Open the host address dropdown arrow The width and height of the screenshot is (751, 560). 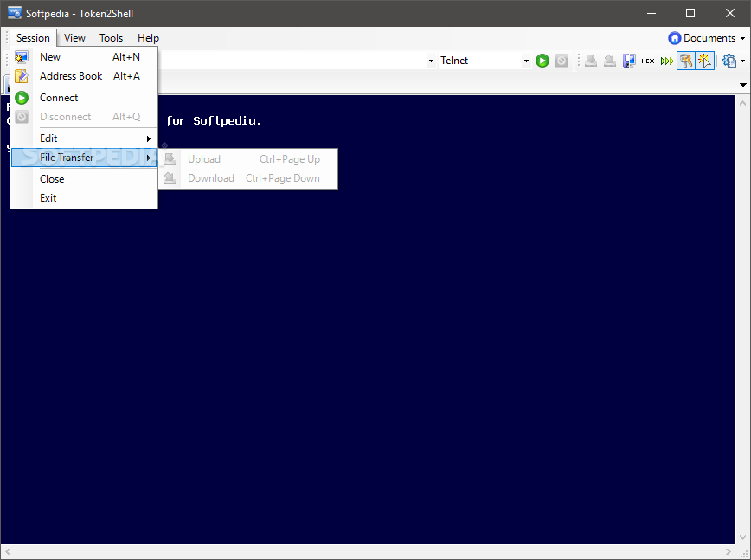coord(431,61)
